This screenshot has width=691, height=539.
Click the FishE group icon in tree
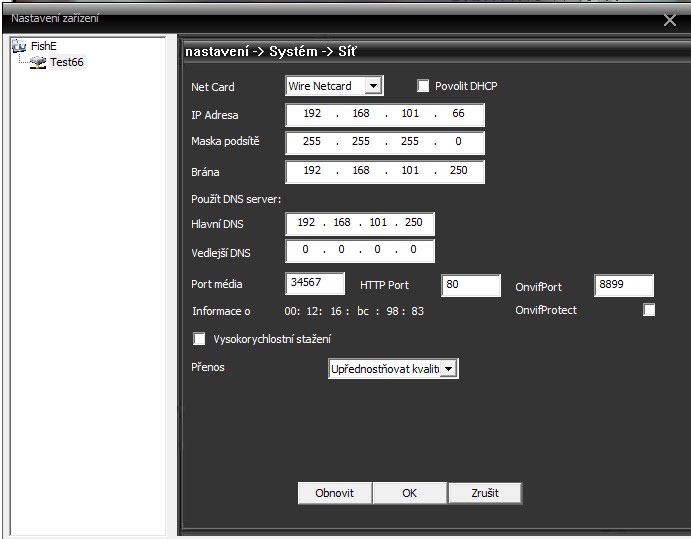point(19,46)
